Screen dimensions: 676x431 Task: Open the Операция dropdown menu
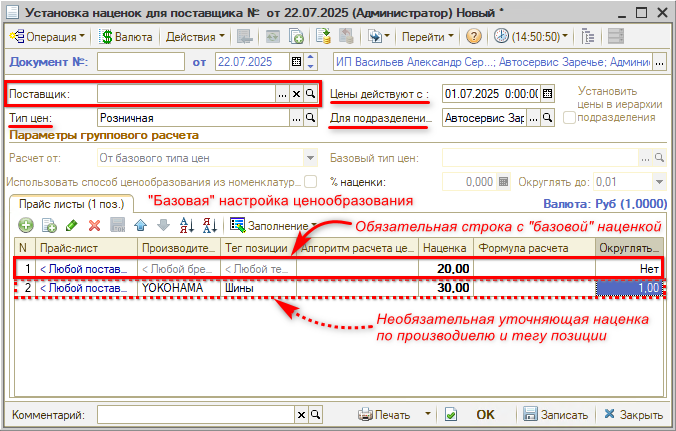pyautogui.click(x=46, y=36)
